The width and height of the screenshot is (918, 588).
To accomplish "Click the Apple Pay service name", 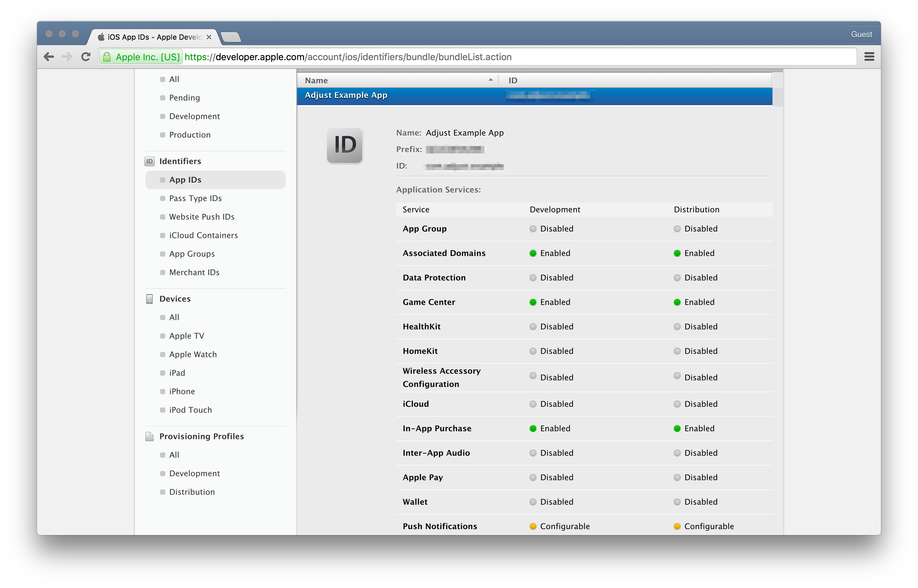I will pos(423,477).
